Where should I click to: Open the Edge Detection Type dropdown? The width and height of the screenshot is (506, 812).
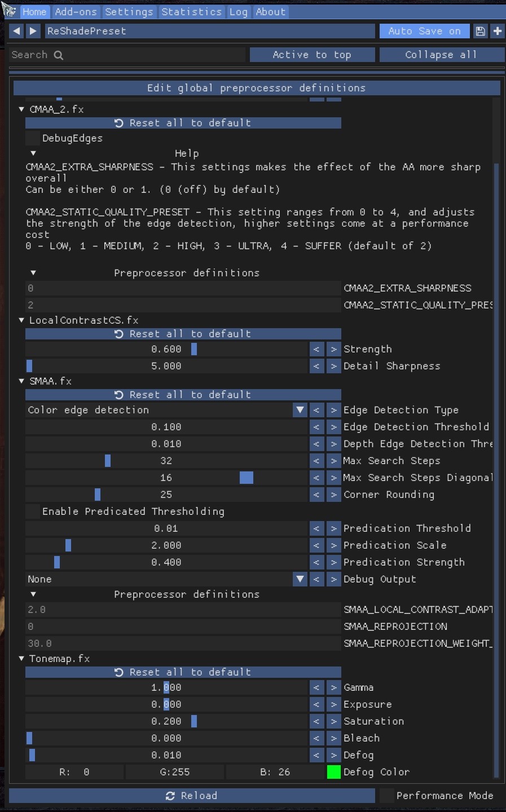tap(300, 410)
